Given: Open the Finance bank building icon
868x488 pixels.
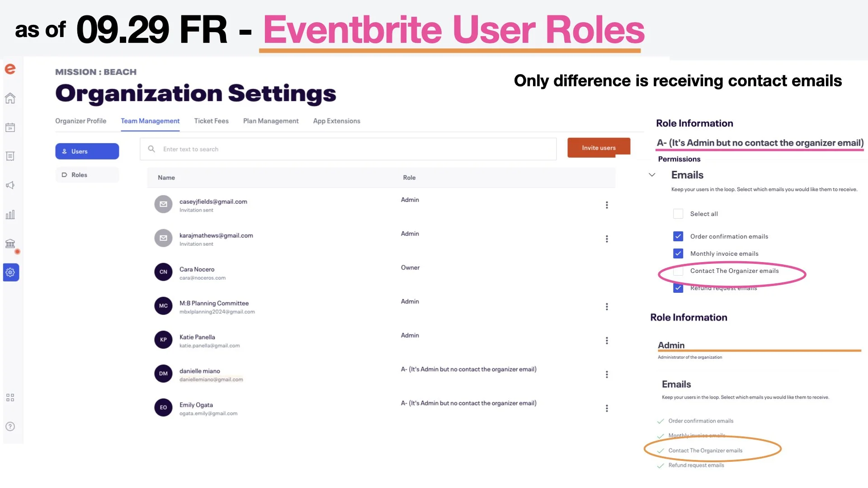Looking at the screenshot, I should 10,244.
